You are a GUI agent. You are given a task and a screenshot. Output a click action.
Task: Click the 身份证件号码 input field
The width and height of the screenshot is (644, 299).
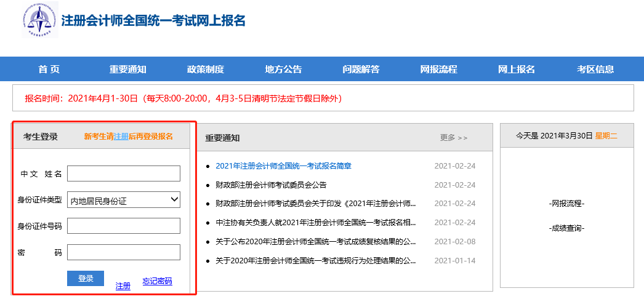(123, 226)
